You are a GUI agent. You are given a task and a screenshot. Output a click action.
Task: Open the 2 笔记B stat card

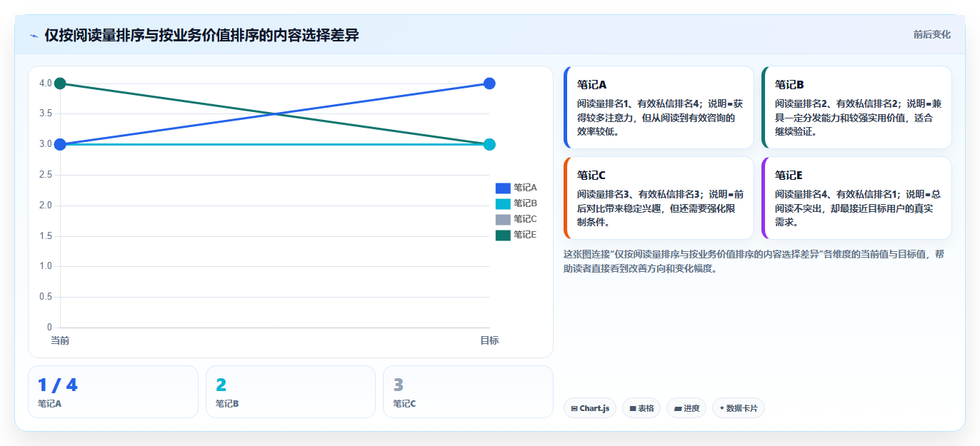click(291, 392)
